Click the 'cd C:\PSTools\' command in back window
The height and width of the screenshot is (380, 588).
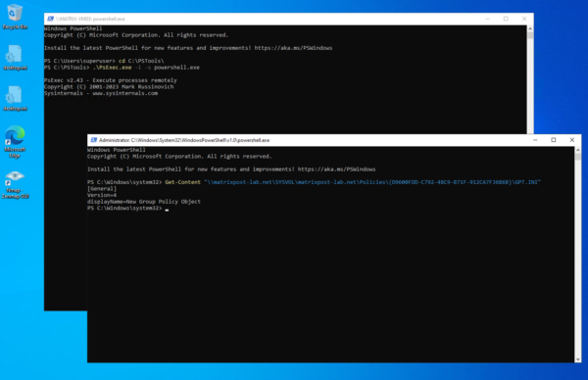pyautogui.click(x=141, y=61)
